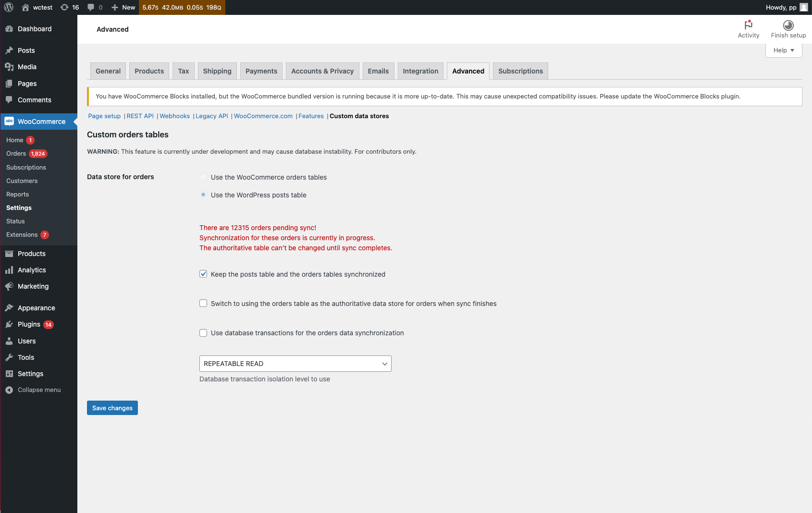Expand the Help dropdown
The width and height of the screenshot is (812, 513).
pyautogui.click(x=783, y=50)
